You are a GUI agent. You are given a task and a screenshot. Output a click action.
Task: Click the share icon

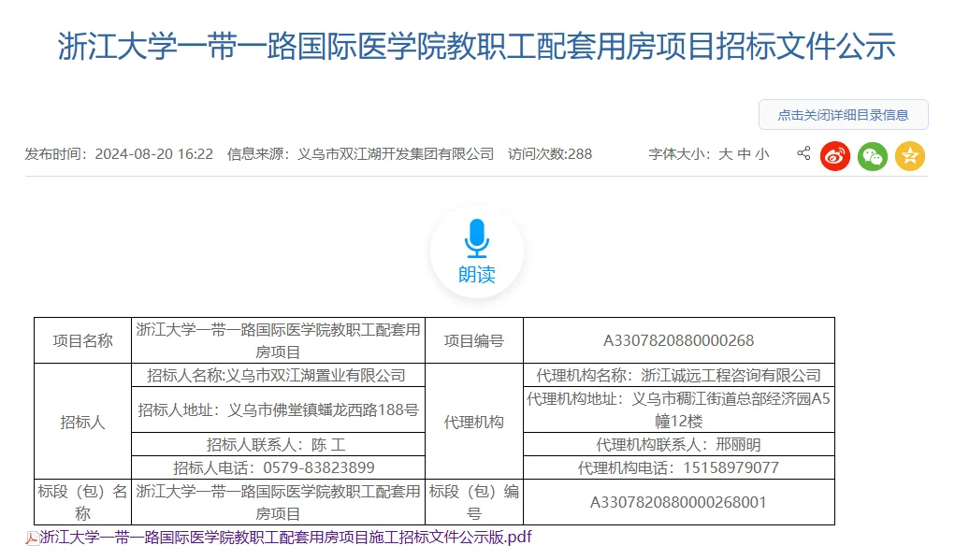(x=803, y=153)
